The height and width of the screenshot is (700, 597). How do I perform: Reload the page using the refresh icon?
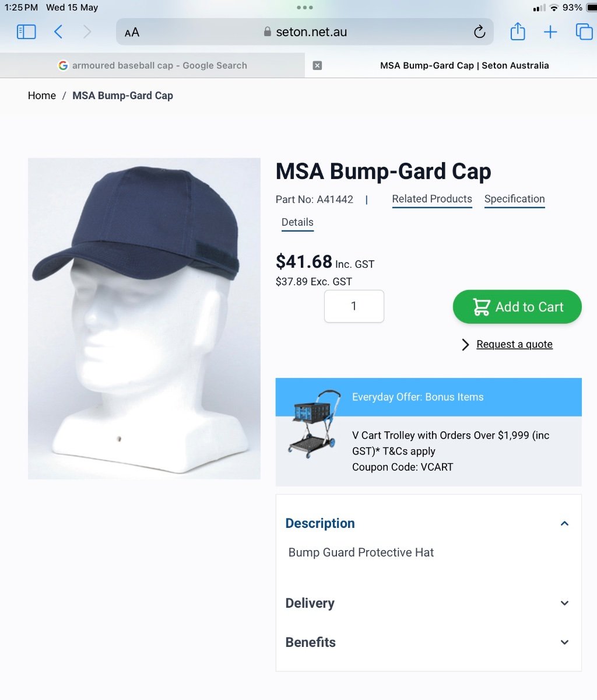[x=479, y=32]
